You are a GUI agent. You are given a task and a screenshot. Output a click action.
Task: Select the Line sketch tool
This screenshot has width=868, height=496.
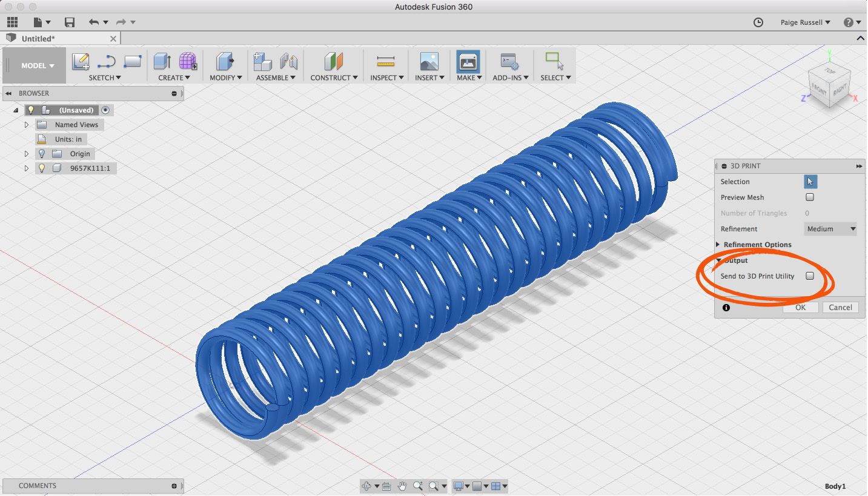point(106,62)
